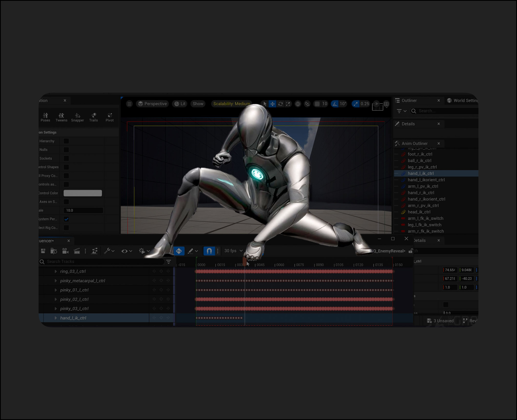Click the Search Tracks field
517x420 pixels.
coord(103,262)
